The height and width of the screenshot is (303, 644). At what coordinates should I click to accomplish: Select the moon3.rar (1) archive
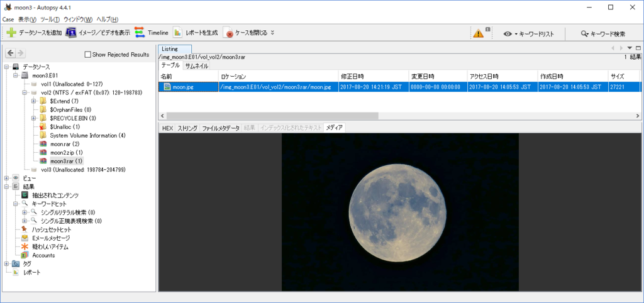coord(67,161)
